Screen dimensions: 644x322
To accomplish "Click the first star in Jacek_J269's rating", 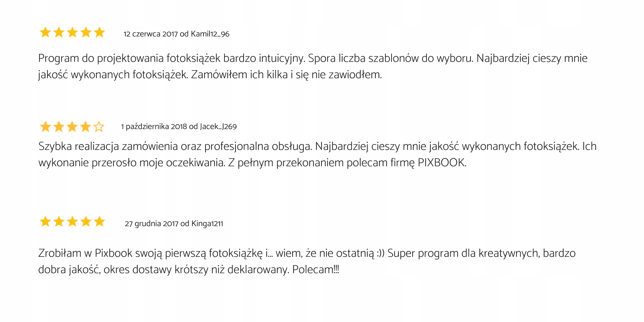I will (46, 127).
